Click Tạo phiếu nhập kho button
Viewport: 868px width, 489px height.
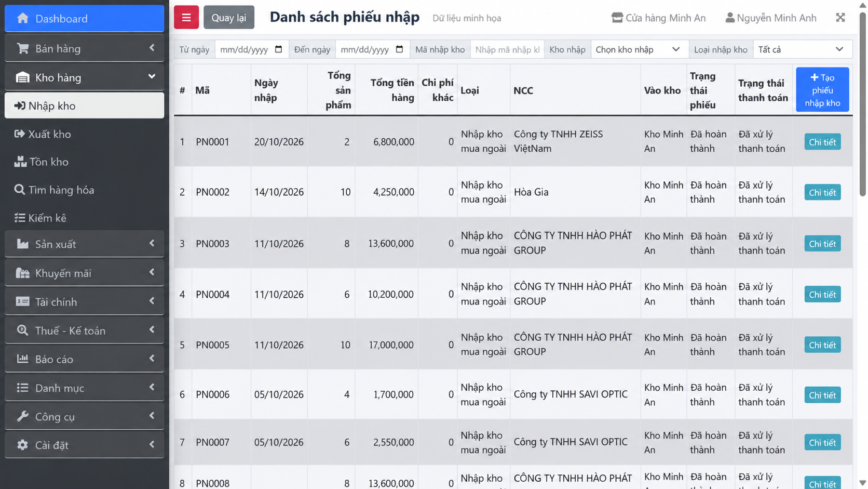click(822, 90)
